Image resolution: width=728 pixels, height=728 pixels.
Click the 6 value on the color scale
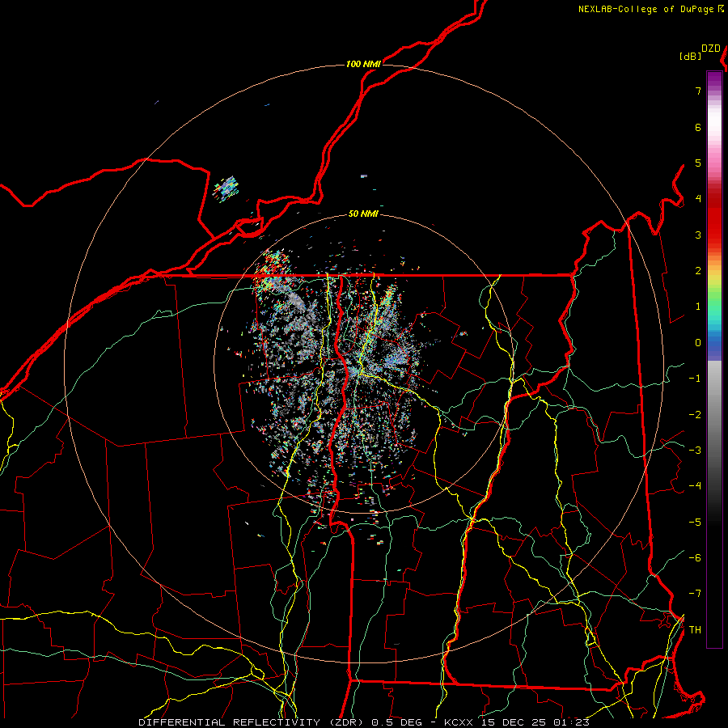click(698, 127)
